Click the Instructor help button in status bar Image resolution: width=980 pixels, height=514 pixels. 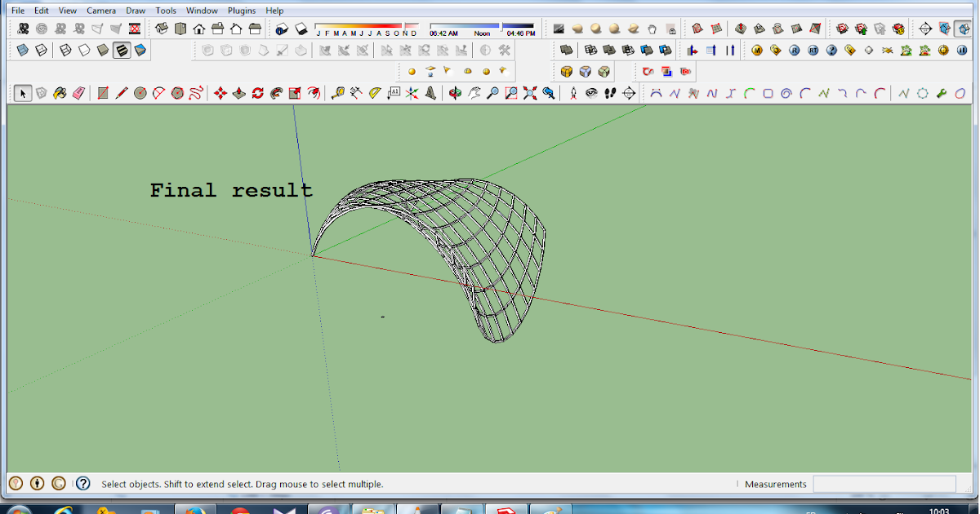[x=82, y=484]
